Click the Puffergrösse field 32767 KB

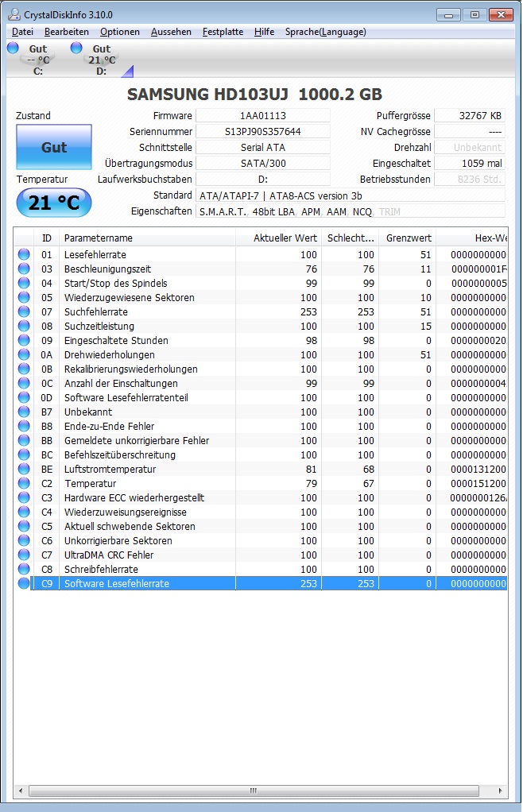coord(470,115)
